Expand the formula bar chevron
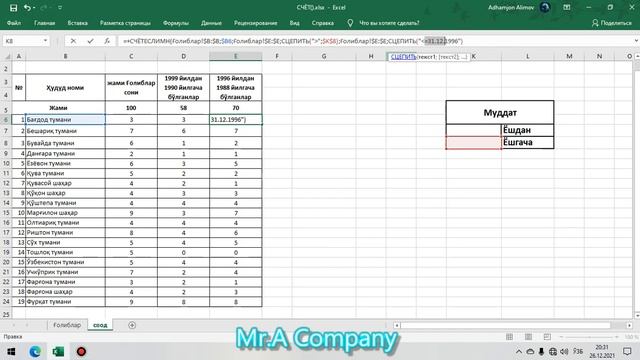The width and height of the screenshot is (640, 360). [636, 41]
